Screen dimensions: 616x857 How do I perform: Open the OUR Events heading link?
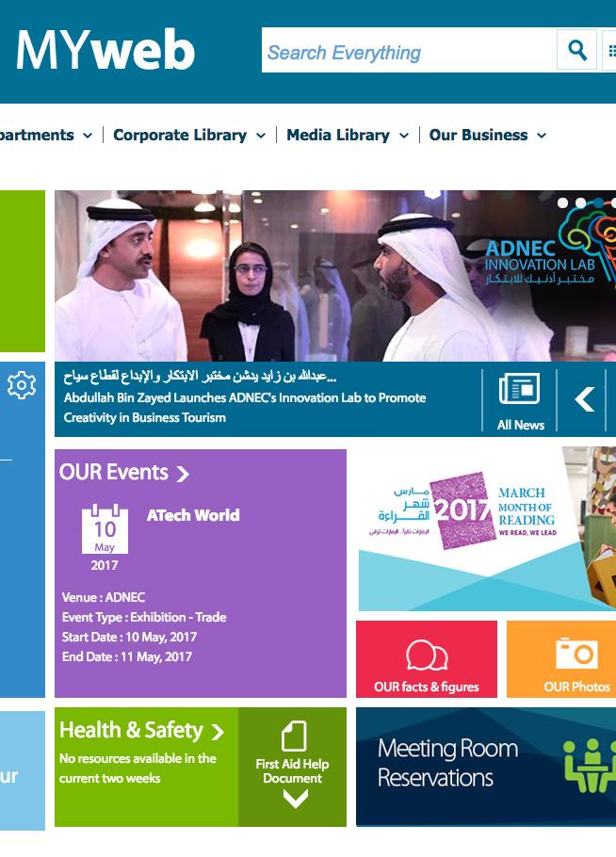pos(114,472)
